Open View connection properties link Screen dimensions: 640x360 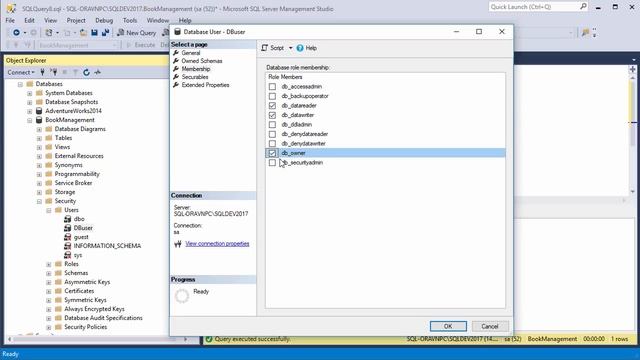click(217, 244)
